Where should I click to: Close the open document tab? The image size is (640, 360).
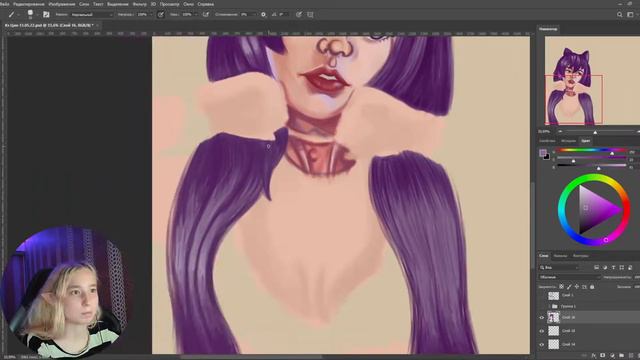pyautogui.click(x=97, y=25)
